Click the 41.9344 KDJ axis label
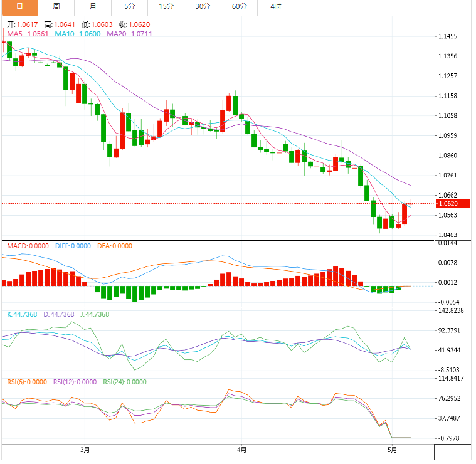 click(x=449, y=351)
